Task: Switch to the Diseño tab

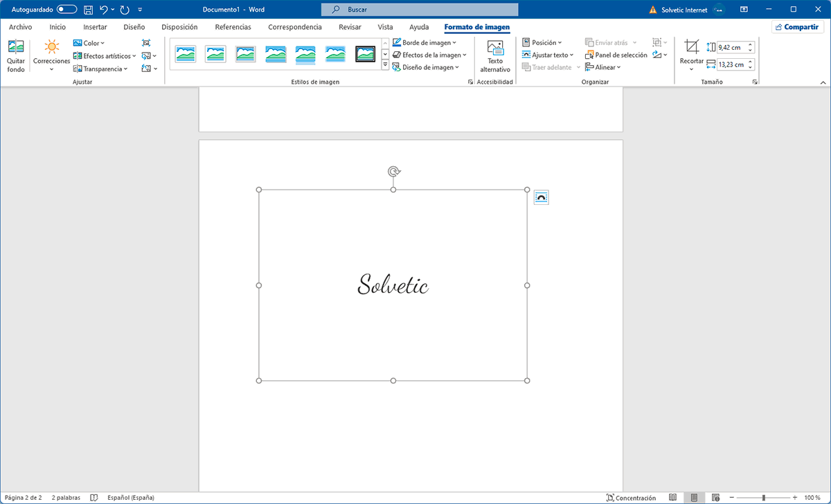Action: (134, 27)
